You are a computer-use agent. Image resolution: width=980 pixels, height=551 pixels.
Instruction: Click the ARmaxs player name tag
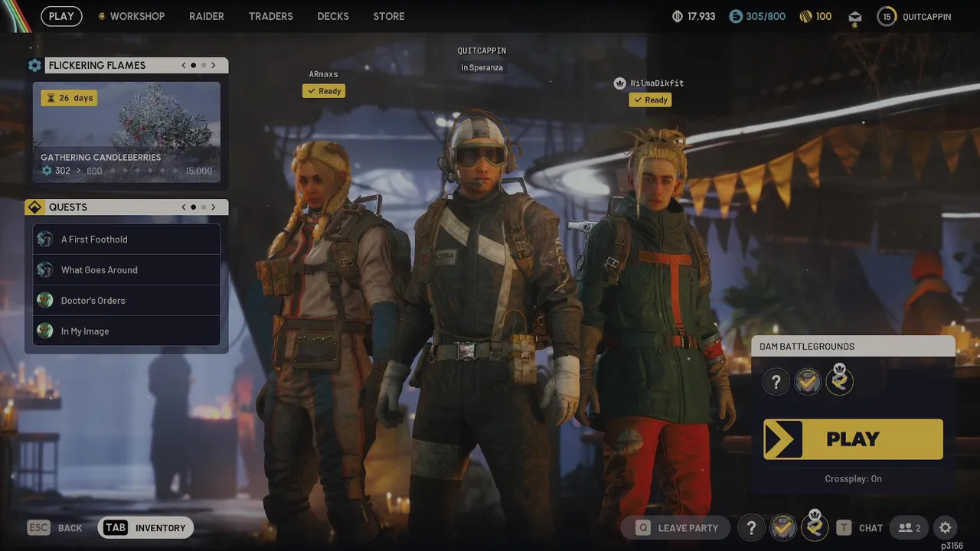(x=323, y=74)
